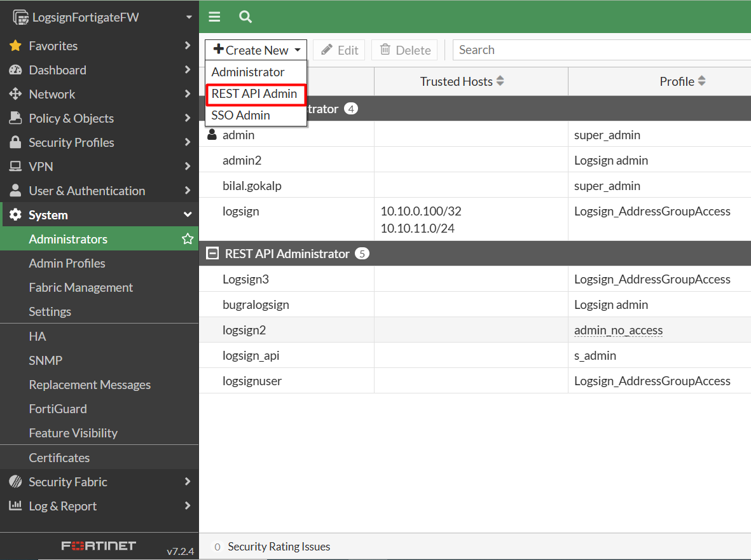Click the s_admin profile cell
Image resolution: width=751 pixels, height=560 pixels.
click(x=595, y=355)
